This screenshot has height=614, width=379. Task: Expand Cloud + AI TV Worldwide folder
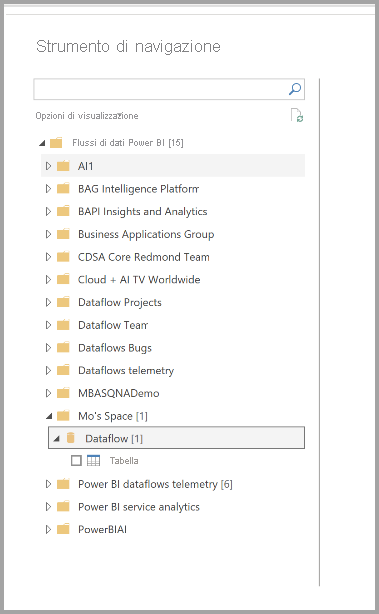coord(49,280)
